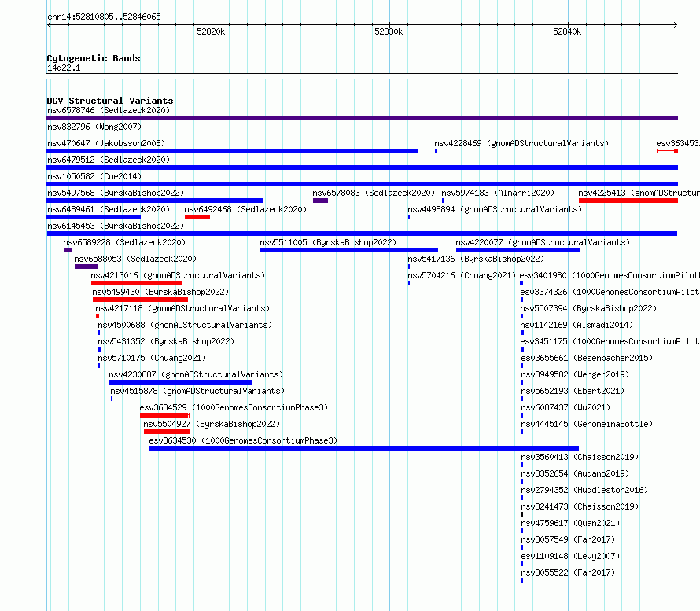
Task: Select nsv1050582 (Coe2014) variant label
Action: click(x=94, y=176)
